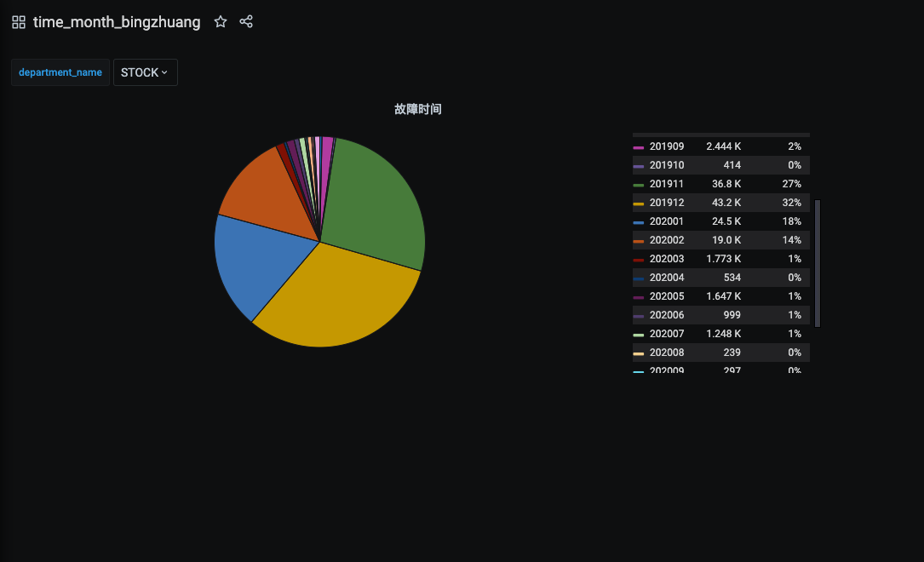Click the department_name variable label
The image size is (924, 562).
[x=60, y=72]
